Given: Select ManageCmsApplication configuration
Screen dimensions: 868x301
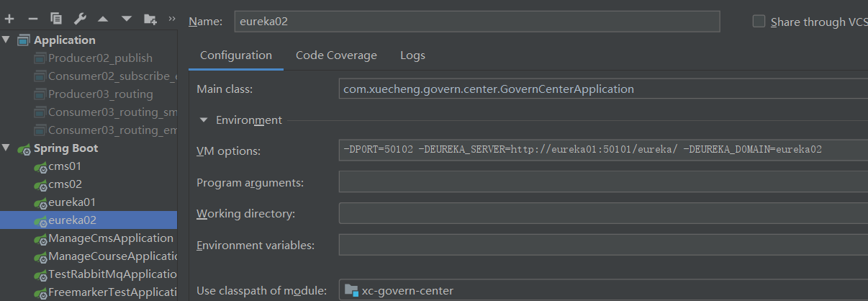Looking at the screenshot, I should click(x=111, y=238).
